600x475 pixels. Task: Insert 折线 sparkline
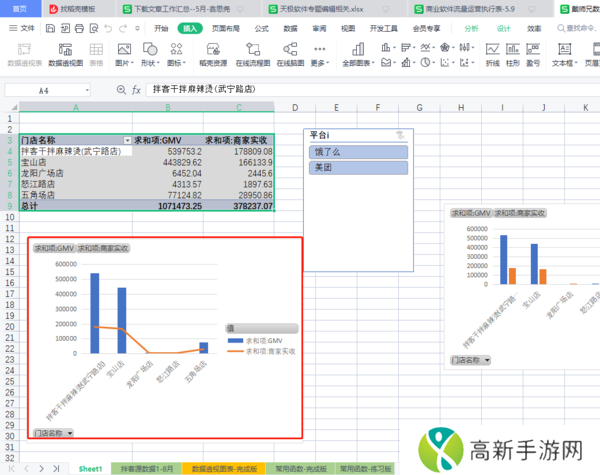pos(492,55)
